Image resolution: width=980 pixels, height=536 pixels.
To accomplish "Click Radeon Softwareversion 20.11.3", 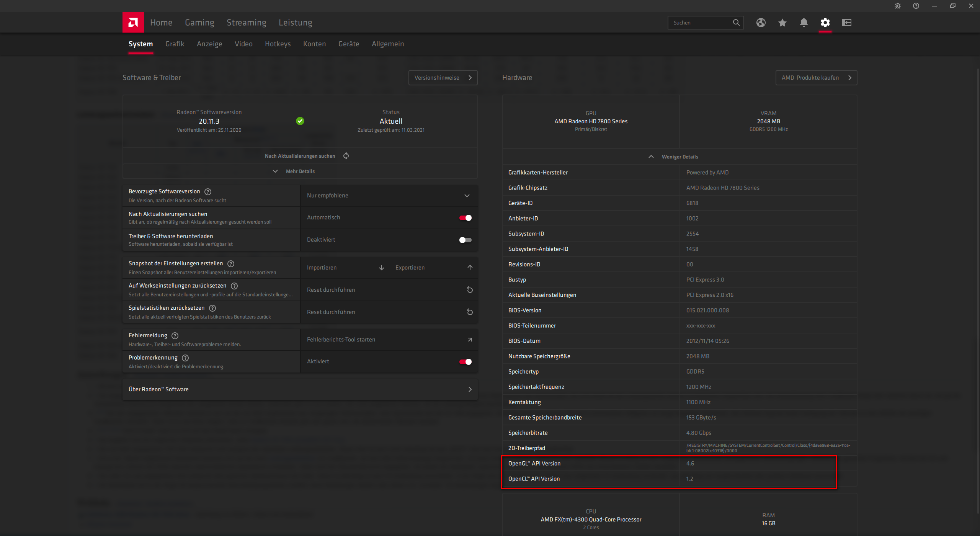I will (x=209, y=121).
